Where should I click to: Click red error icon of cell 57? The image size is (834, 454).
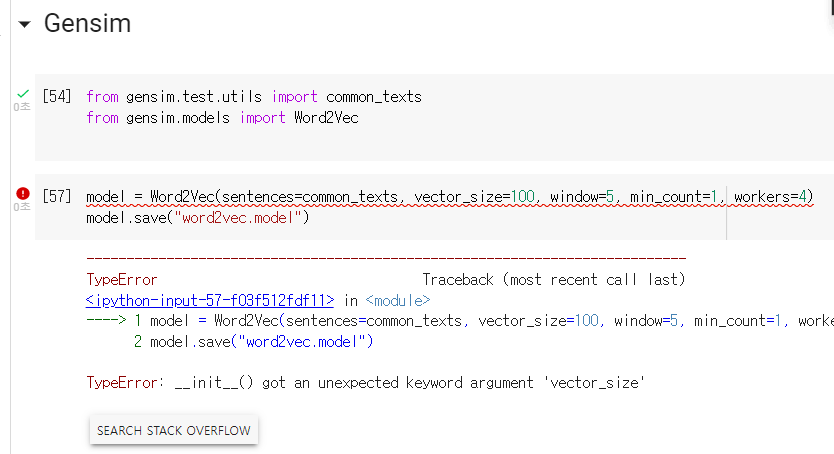pyautogui.click(x=23, y=194)
